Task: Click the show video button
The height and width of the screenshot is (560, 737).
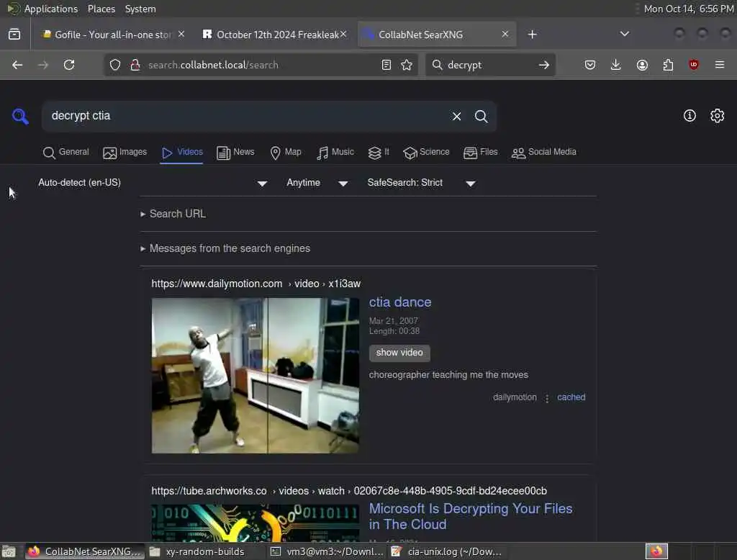Action: click(x=399, y=353)
